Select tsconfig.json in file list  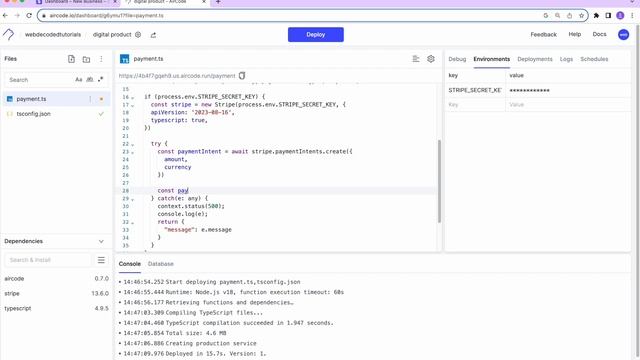55,114
